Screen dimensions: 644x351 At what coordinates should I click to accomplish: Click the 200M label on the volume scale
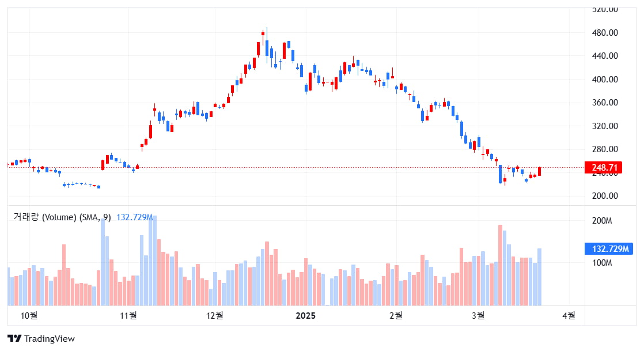pos(602,221)
